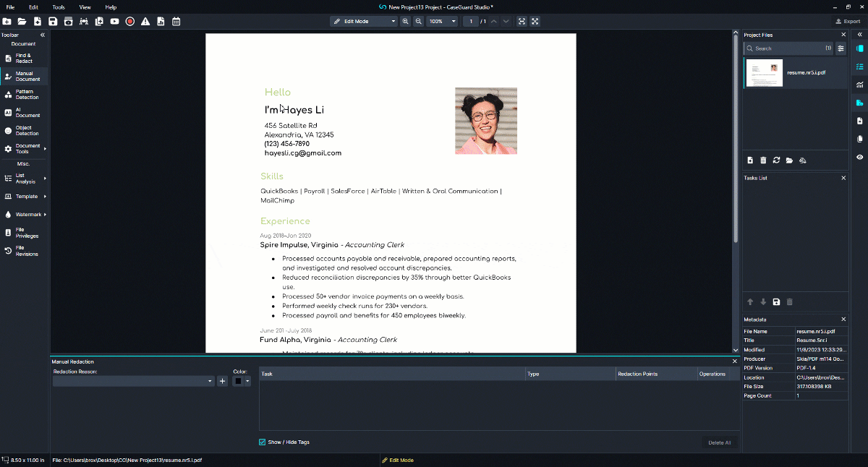Open the View menu
Image resolution: width=868 pixels, height=467 pixels.
(x=85, y=7)
